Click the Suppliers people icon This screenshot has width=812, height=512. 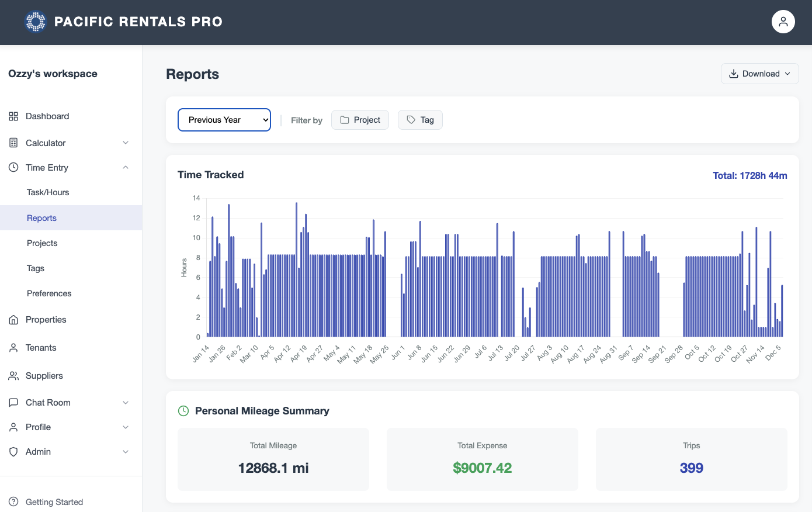coord(13,376)
